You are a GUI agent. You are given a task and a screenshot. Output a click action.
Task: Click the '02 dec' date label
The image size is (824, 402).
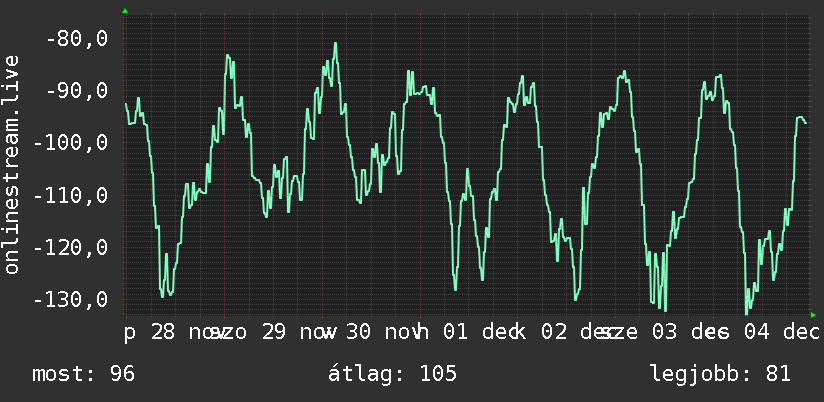579,332
